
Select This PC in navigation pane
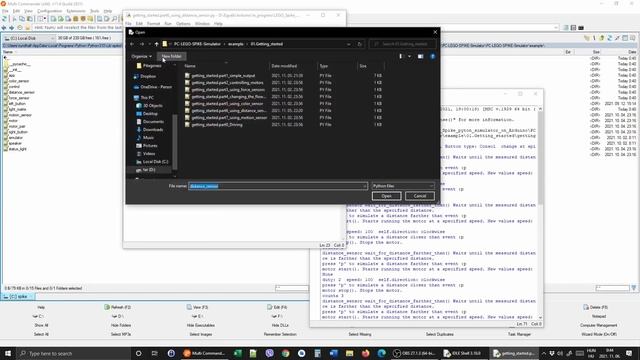click(147, 98)
